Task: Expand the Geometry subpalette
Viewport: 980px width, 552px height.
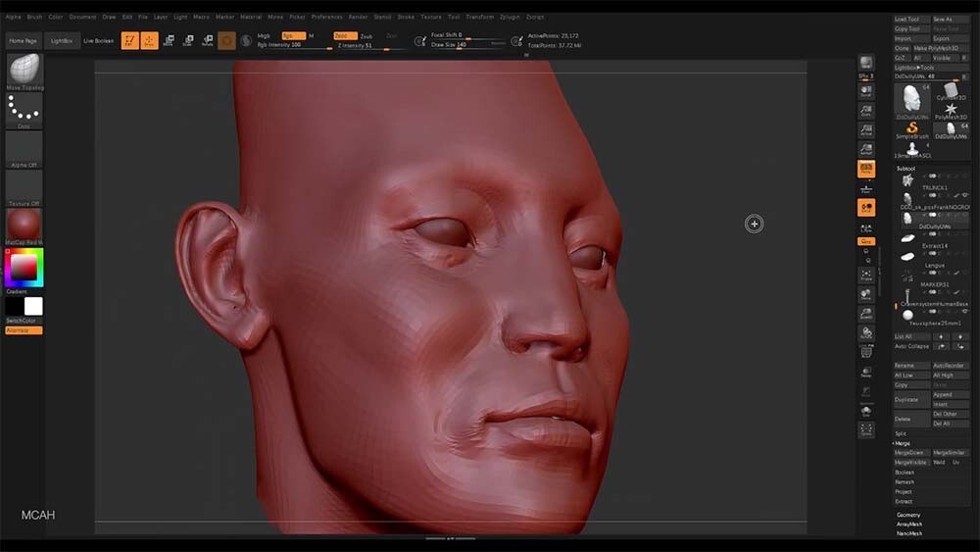Action: pos(908,515)
